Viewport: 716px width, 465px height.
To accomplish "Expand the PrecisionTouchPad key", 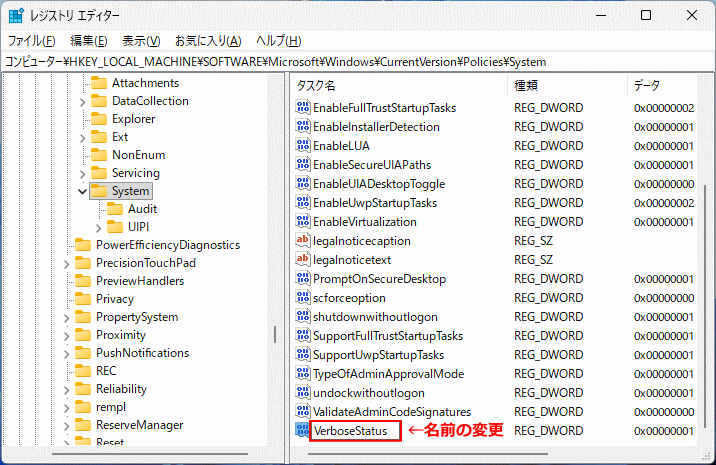I will (x=67, y=264).
